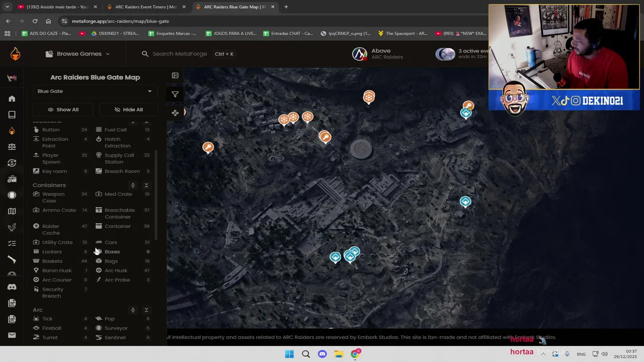This screenshot has height=362, width=644.
Task: Switch to ARC Raiders Event Timers tab
Action: coord(146,7)
